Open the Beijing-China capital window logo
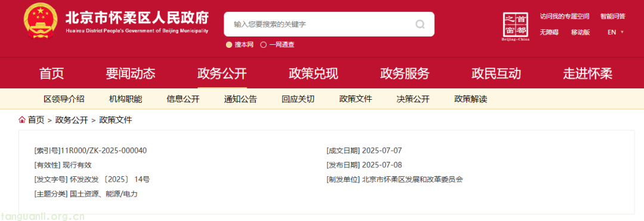 [515, 27]
